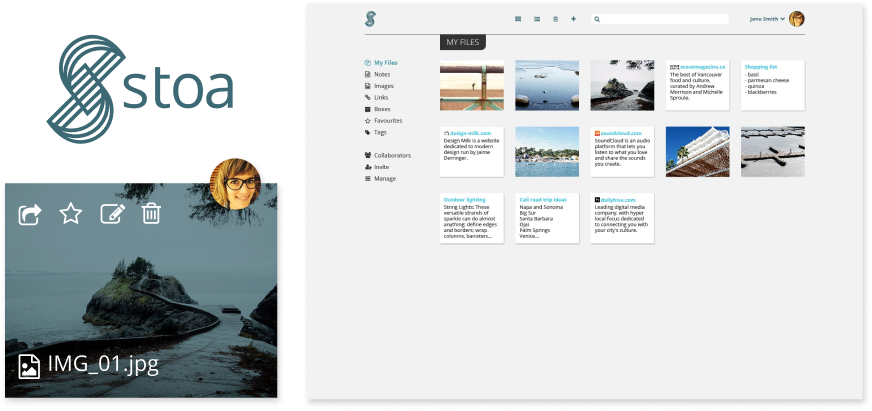Open Boxes in the sidebar
Viewport: 872px width, 411px height.
[x=378, y=109]
